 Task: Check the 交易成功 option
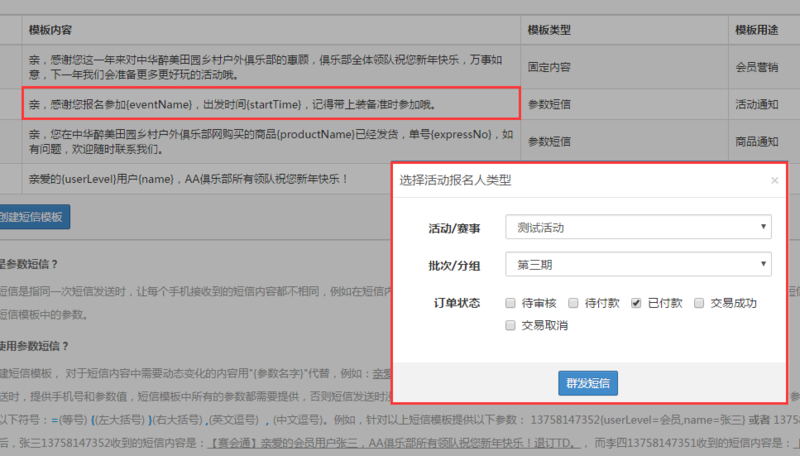(x=699, y=303)
